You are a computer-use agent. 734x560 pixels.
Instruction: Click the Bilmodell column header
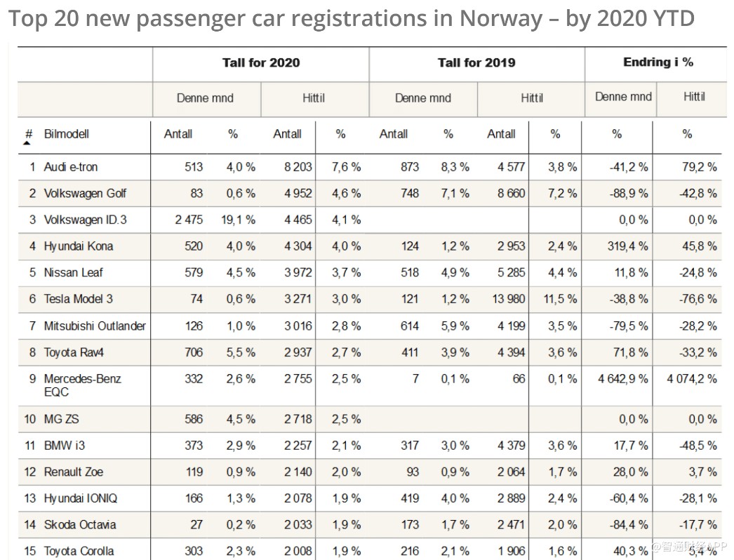[x=67, y=134]
